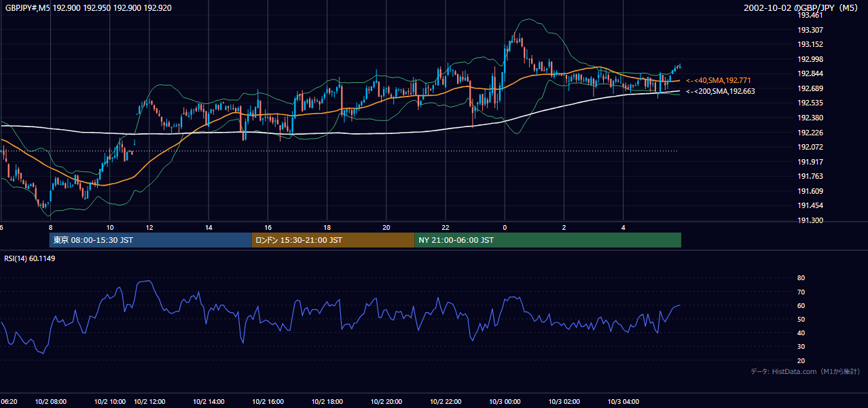Click hour label 22 below price chart
This screenshot has height=408, width=868.
(x=446, y=227)
